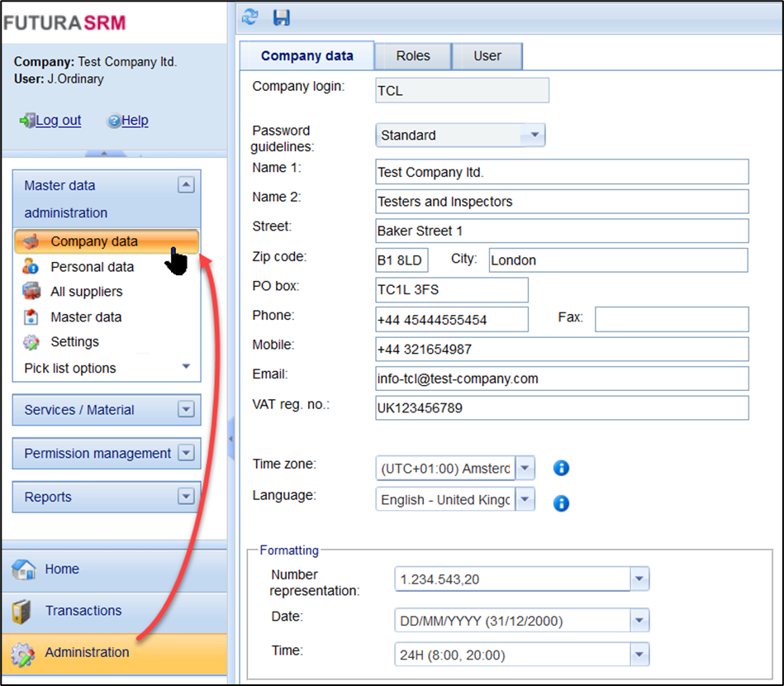Click the Email input field
784x686 pixels.
coord(562,379)
